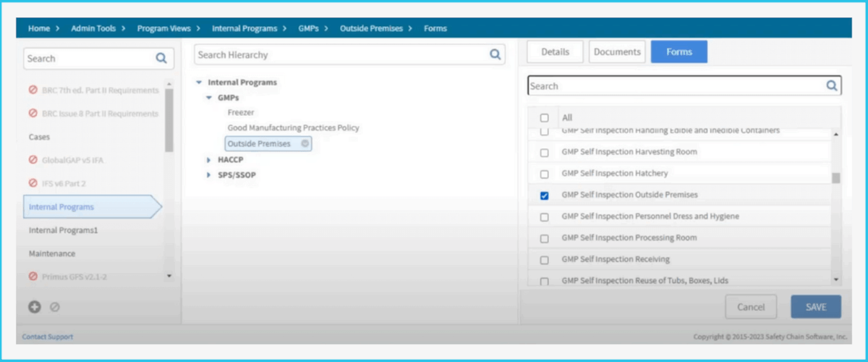Check GMP Self Inspection Hatchery
Viewport: 868px width, 362px height.
click(545, 174)
